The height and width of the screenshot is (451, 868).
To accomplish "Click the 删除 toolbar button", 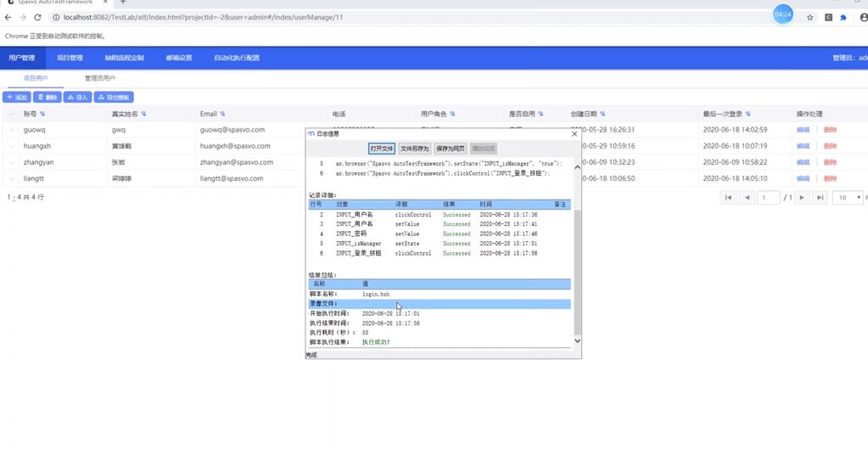I will (47, 97).
